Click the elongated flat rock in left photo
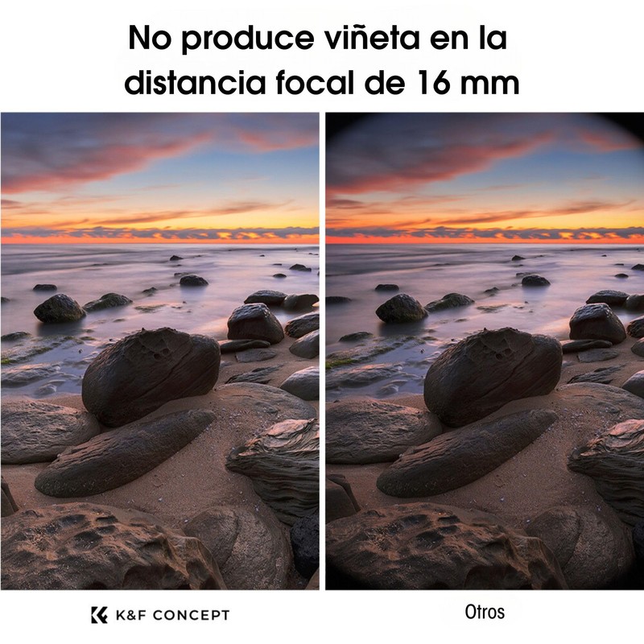 point(126,453)
